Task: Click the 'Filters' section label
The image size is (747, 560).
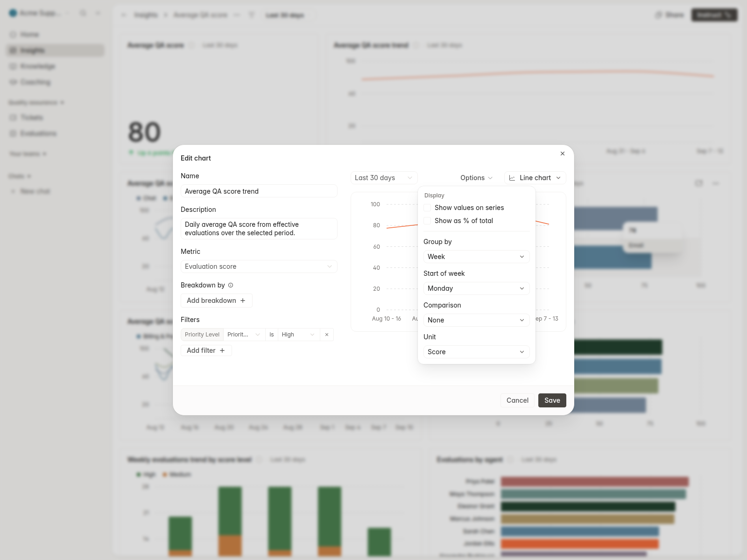Action: 190,320
